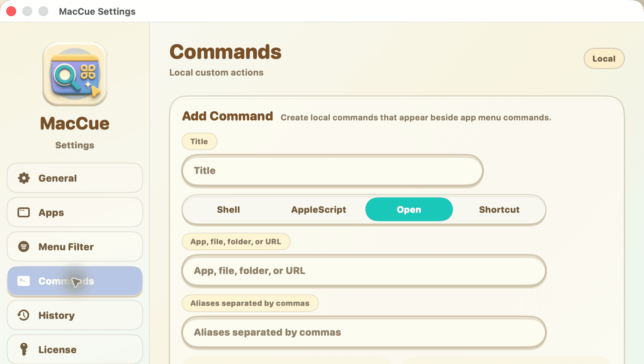Image resolution: width=644 pixels, height=364 pixels.
Task: Click the Title label pill
Action: [x=199, y=141]
